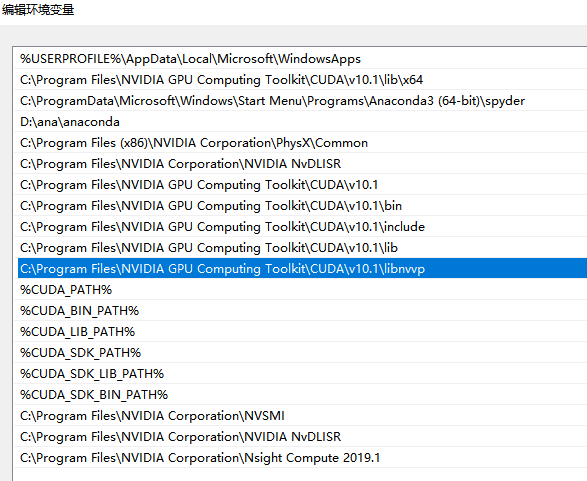Select the PhysX\Common path entry
The height and width of the screenshot is (481, 587).
coord(302,143)
